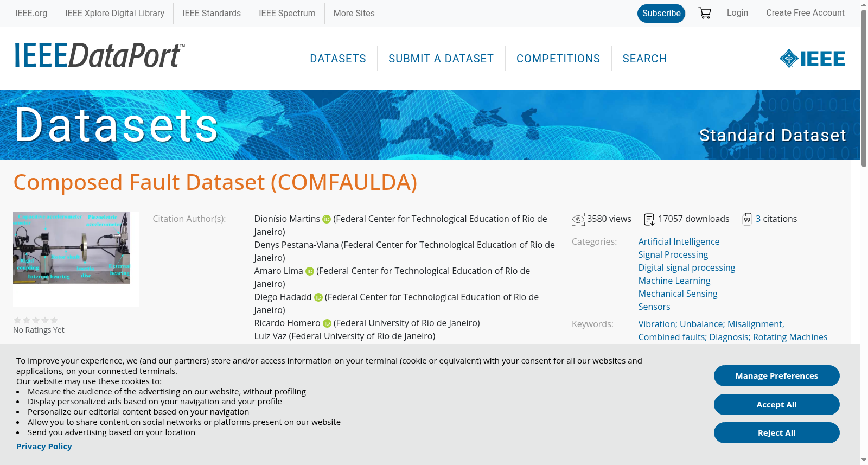The height and width of the screenshot is (465, 868).
Task: Rate the dataset with the third star
Action: pos(36,320)
